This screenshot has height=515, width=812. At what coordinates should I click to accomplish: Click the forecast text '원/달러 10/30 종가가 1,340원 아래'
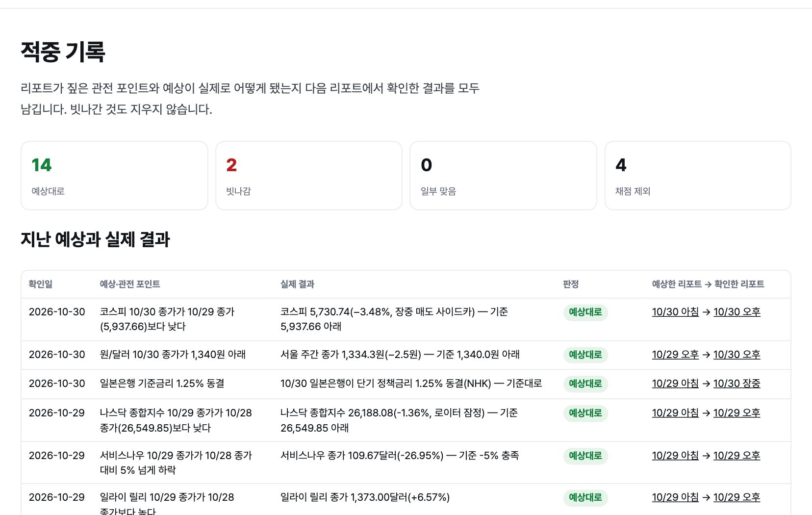(x=173, y=355)
